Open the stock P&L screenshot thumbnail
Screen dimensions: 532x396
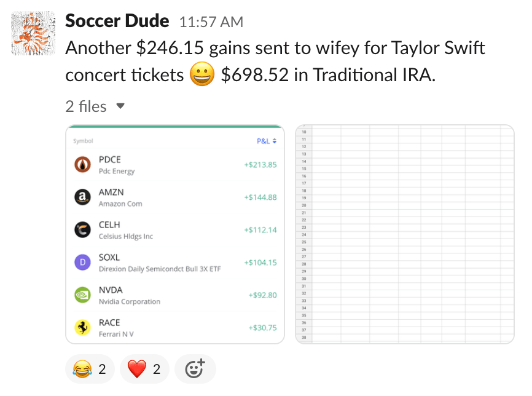coord(175,234)
